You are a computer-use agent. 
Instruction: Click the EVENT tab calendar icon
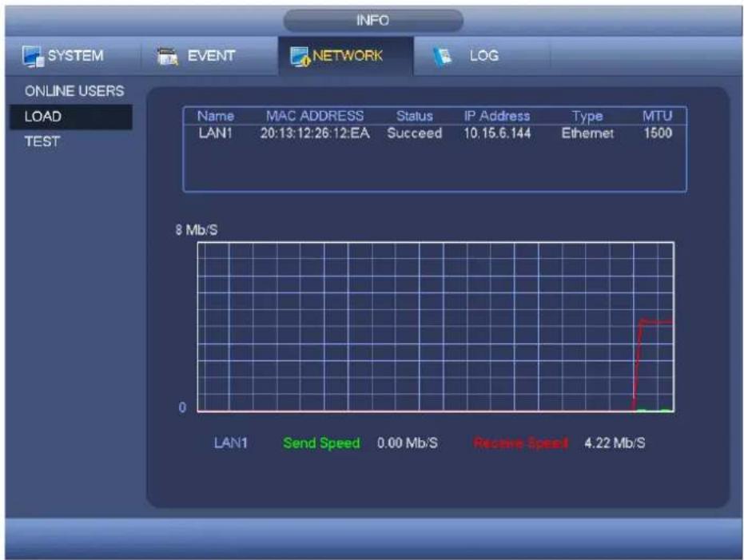click(168, 57)
